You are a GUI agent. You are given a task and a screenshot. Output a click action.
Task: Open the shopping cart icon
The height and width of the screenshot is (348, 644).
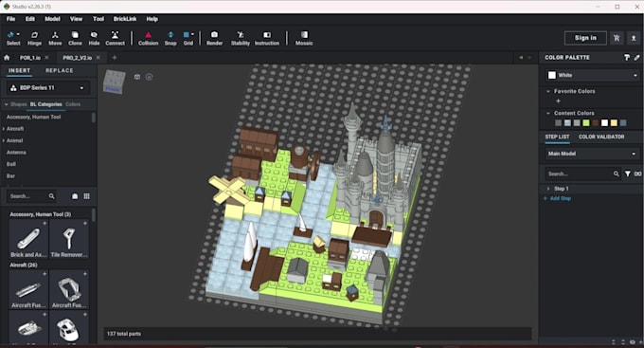[617, 38]
